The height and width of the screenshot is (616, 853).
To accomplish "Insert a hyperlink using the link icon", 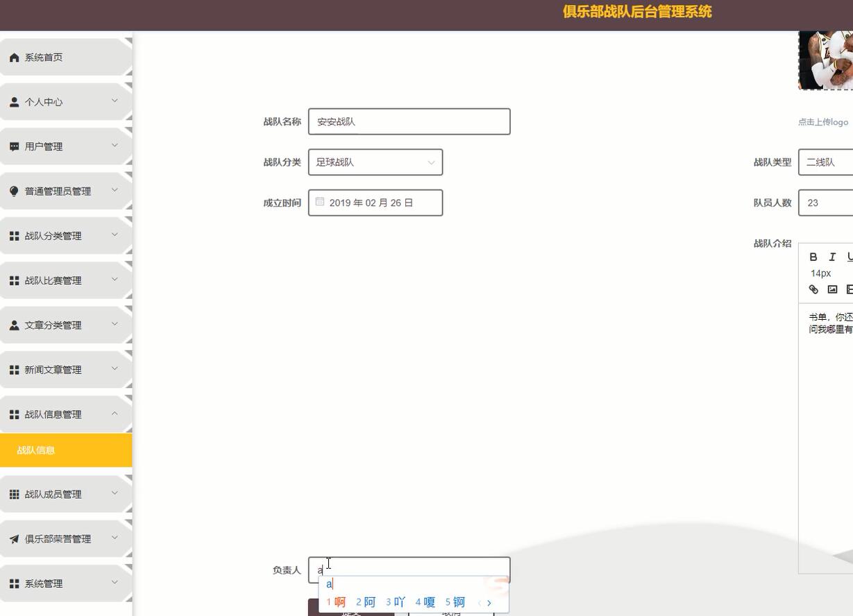I will (x=813, y=289).
